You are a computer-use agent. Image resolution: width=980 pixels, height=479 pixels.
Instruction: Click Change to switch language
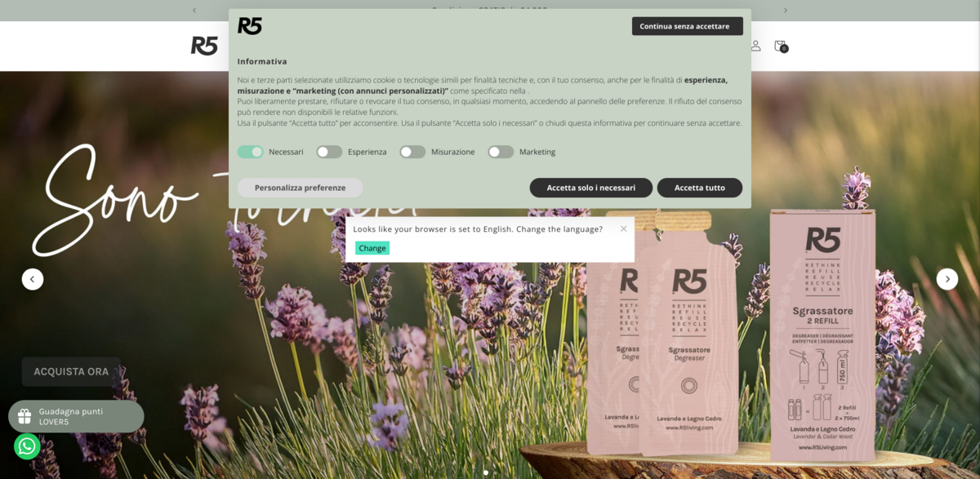coord(372,248)
